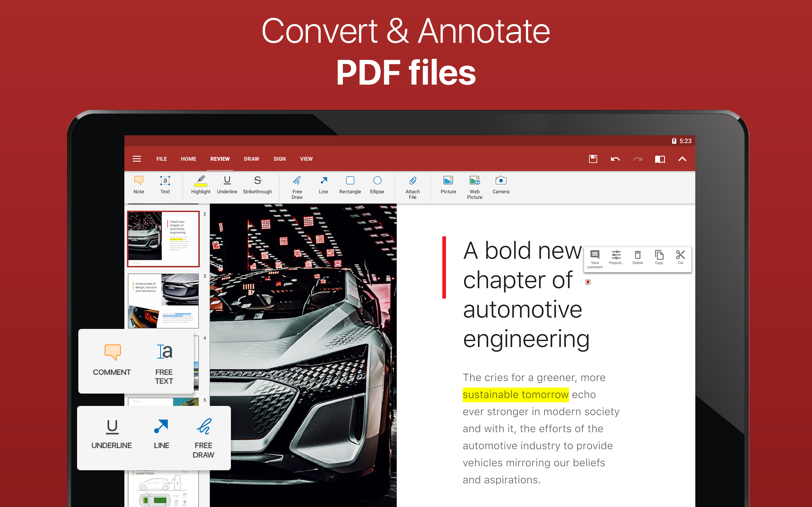This screenshot has width=812, height=507.
Task: Open page 3 from the thumbnail panel
Action: click(163, 300)
